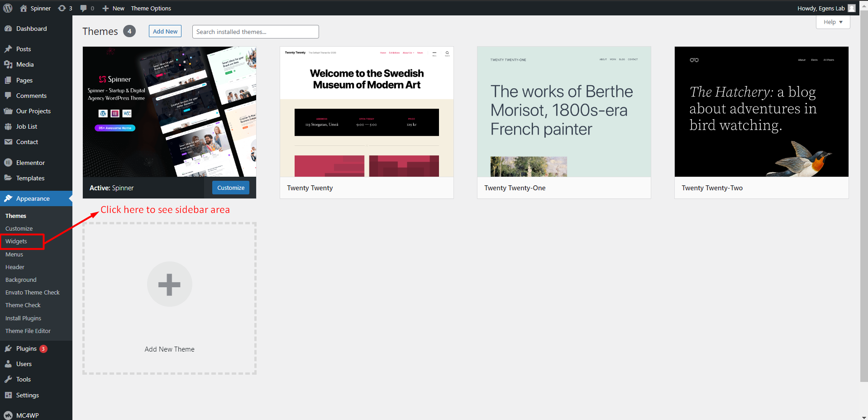868x420 pixels.
Task: Expand the Help dropdown tab
Action: click(x=833, y=22)
